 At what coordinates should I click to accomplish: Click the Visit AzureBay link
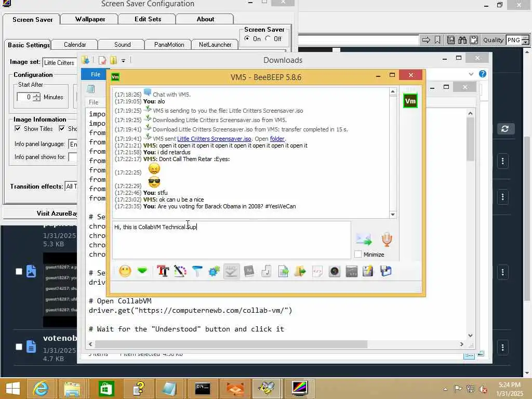click(57, 213)
